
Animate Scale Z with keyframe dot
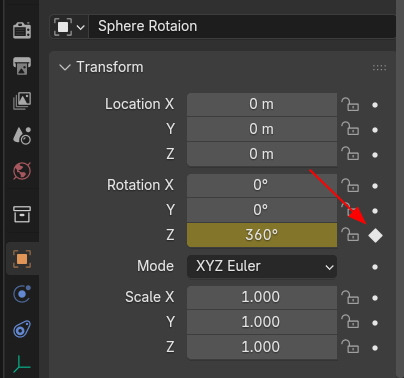(x=375, y=348)
